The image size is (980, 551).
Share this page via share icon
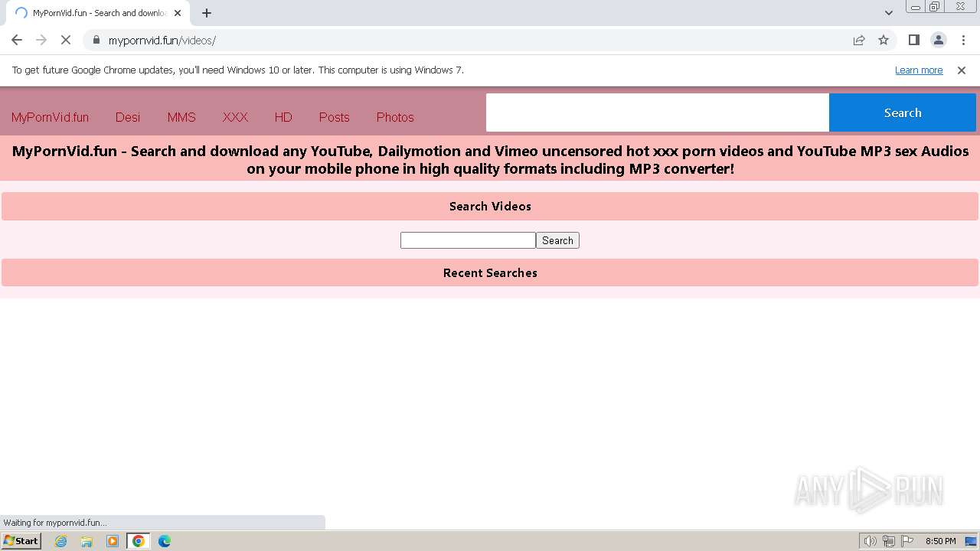click(859, 40)
